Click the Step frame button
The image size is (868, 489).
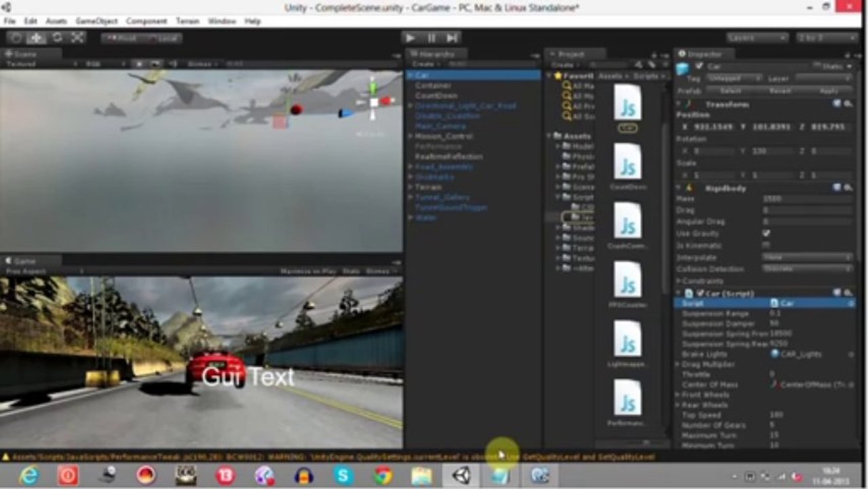click(451, 38)
